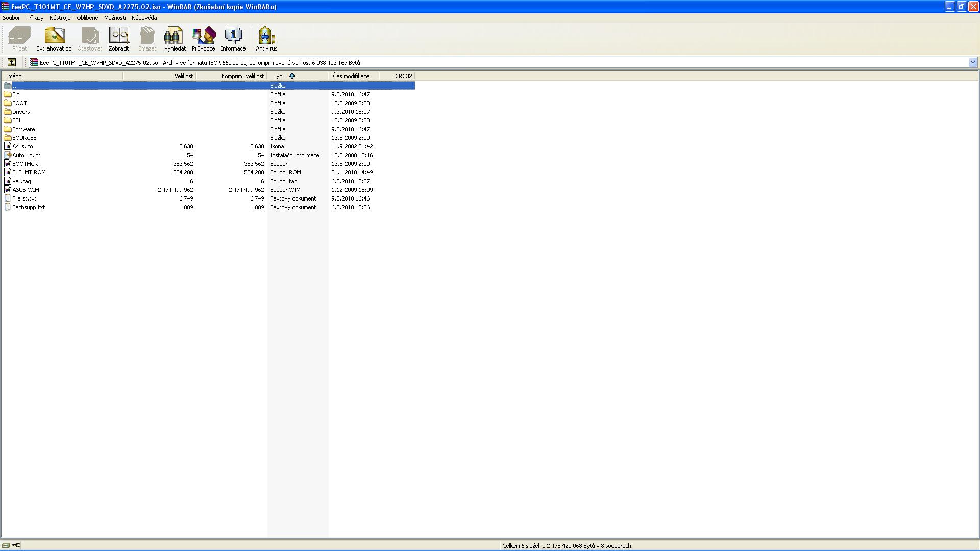The image size is (980, 551).
Task: Click the drive icon in status bar
Action: (x=6, y=545)
